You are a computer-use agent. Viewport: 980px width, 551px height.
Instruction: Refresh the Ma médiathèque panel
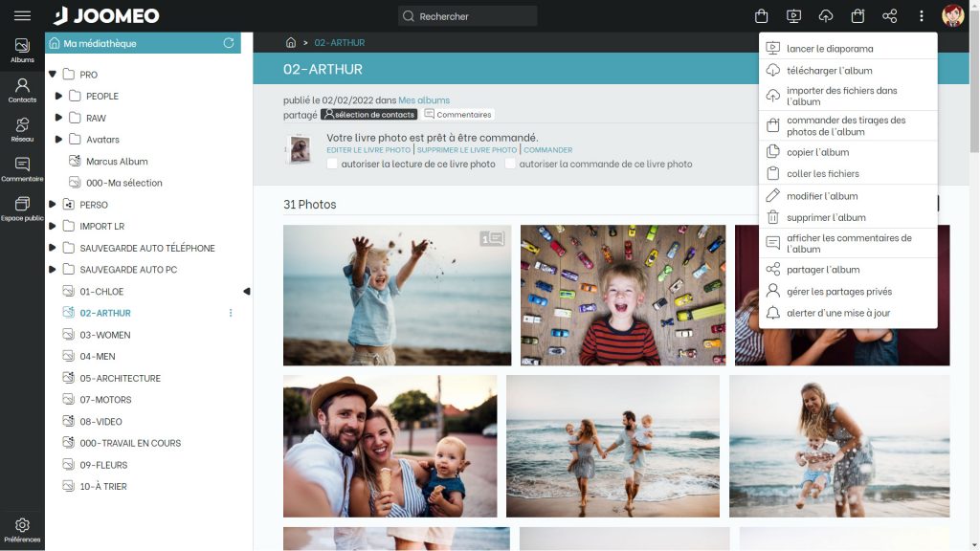point(229,43)
